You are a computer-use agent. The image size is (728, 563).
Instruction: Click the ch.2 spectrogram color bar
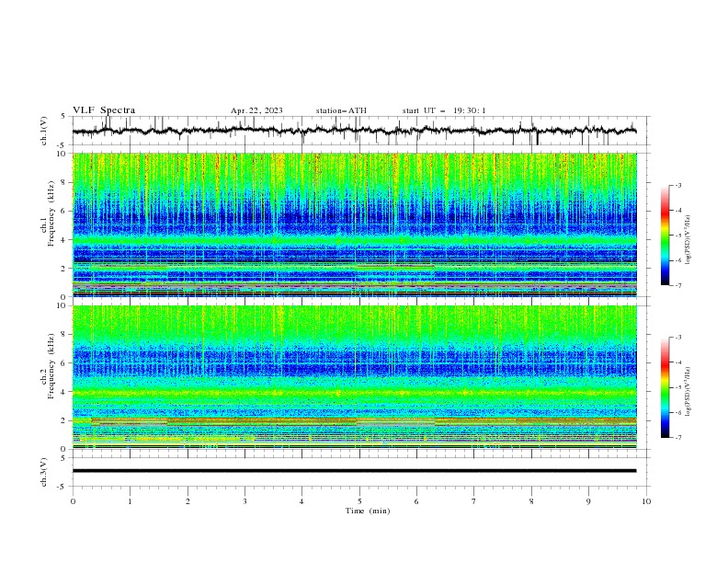point(665,387)
